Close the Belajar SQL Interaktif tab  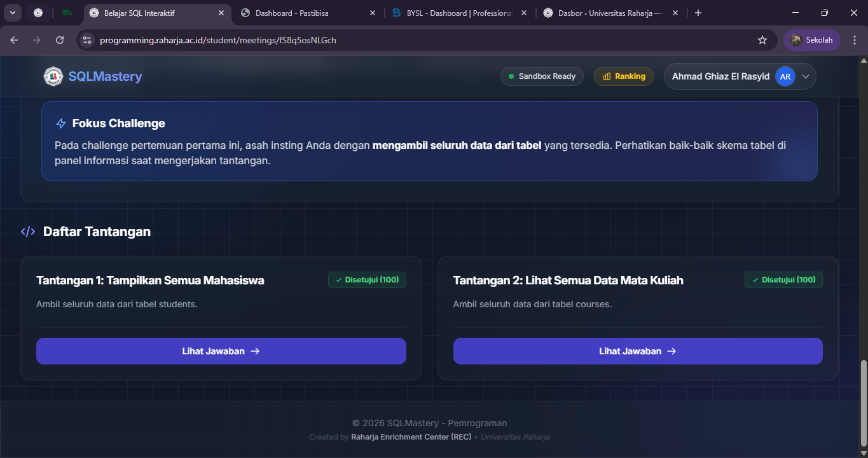tap(221, 13)
